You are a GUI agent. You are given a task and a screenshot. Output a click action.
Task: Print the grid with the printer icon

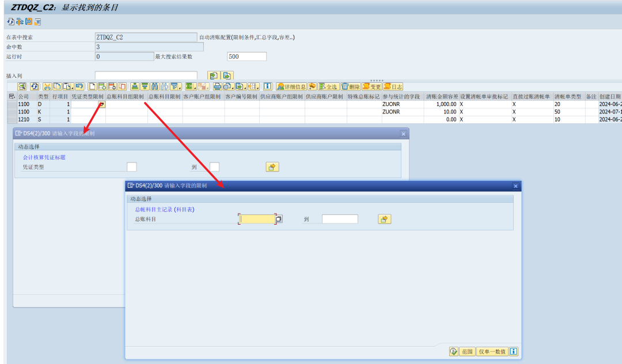pyautogui.click(x=217, y=86)
